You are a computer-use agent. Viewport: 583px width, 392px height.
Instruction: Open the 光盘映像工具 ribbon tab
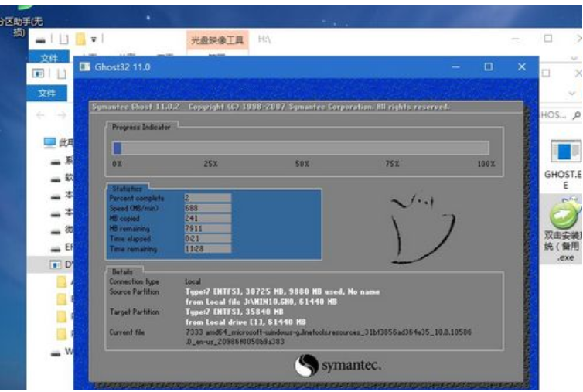tap(217, 39)
